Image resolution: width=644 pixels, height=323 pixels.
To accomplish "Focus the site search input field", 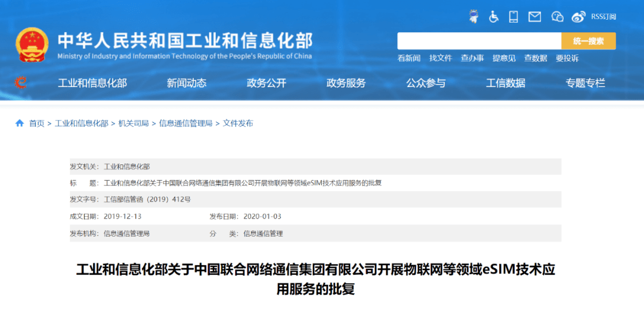I will click(x=479, y=41).
